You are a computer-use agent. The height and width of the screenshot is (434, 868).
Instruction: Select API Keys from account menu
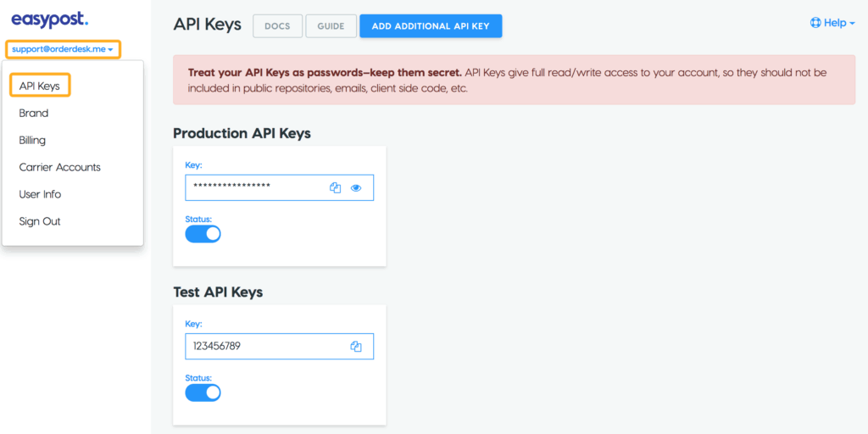39,86
